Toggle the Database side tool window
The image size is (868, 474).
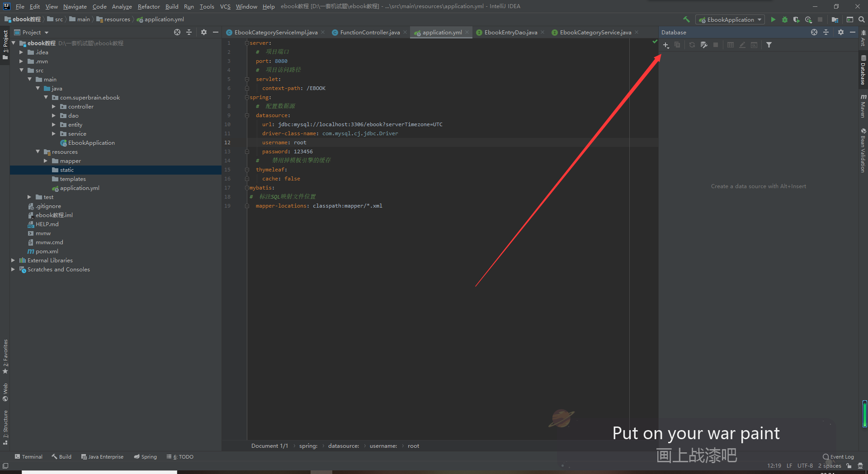coord(863,71)
